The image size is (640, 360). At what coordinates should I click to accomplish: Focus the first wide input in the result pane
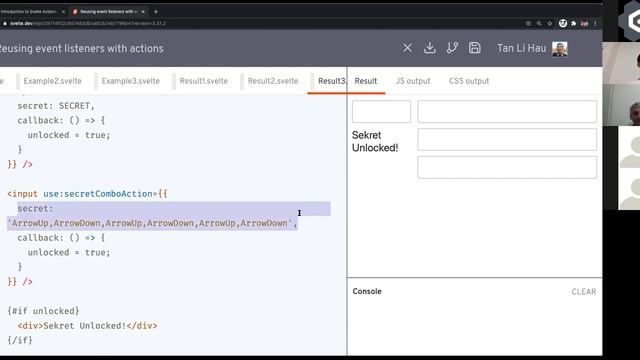(507, 111)
